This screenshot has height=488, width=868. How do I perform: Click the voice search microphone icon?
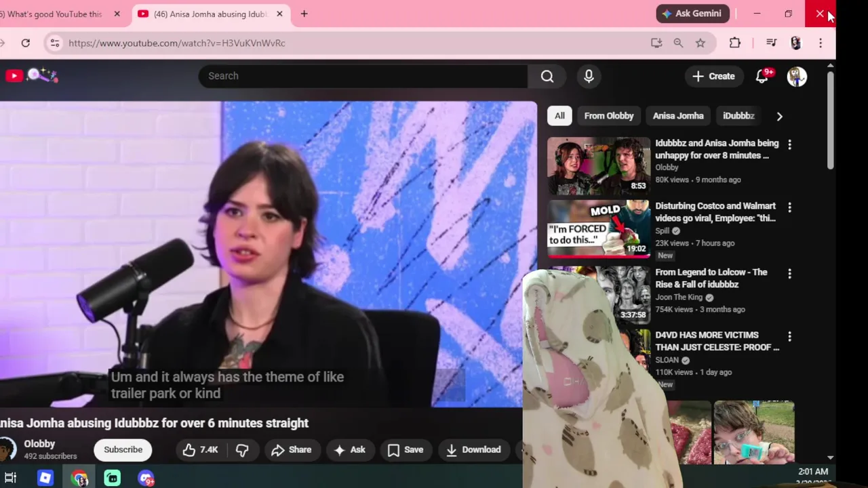click(x=589, y=76)
